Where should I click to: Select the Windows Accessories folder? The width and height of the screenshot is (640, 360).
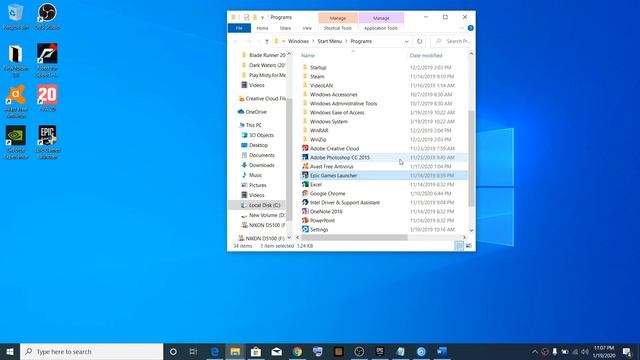click(384, 94)
